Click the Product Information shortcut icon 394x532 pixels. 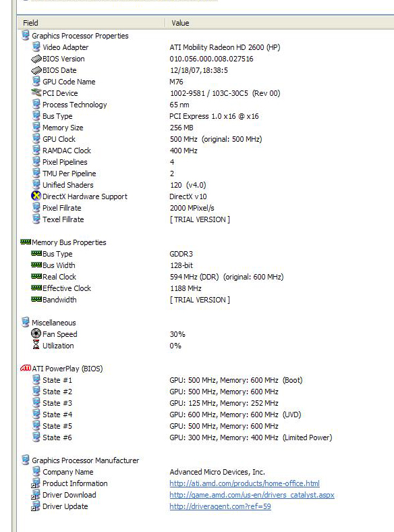point(36,483)
